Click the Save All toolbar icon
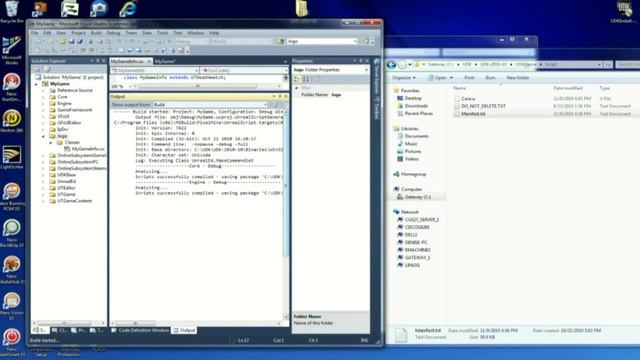 [80, 41]
